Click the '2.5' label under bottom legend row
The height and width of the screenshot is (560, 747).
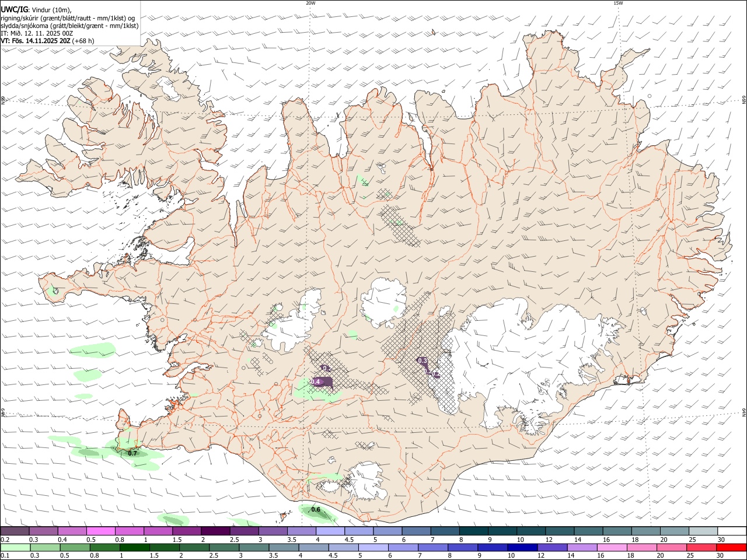214,556
